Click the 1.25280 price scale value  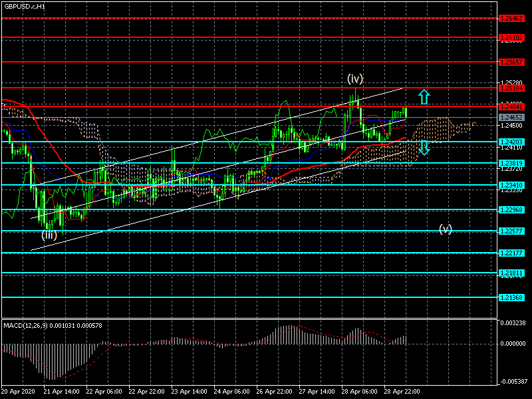511,82
